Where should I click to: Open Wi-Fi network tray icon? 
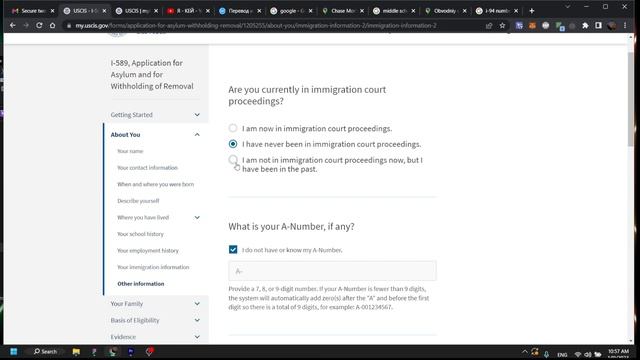click(x=578, y=354)
